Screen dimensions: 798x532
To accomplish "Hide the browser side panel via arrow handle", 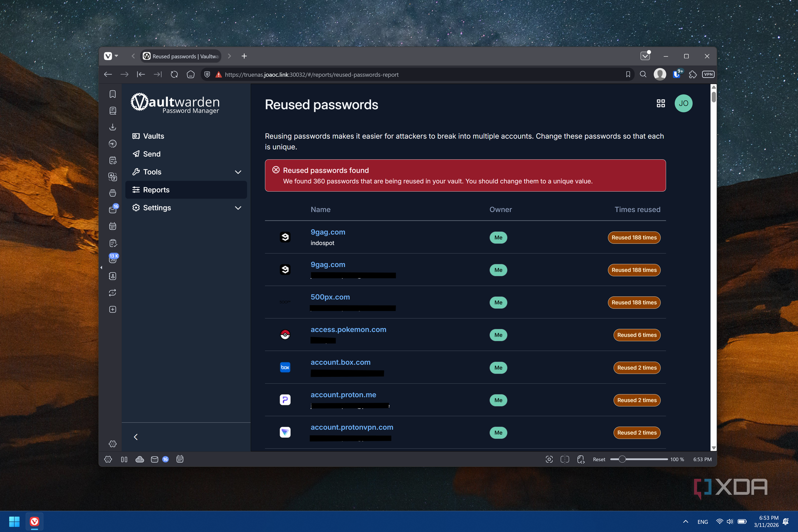I will click(101, 267).
